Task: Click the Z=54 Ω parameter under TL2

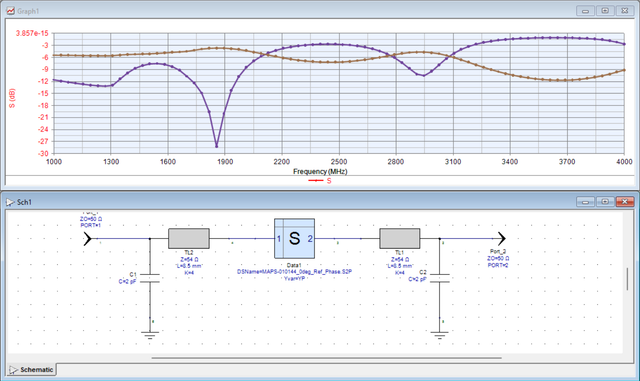Action: coord(189,259)
